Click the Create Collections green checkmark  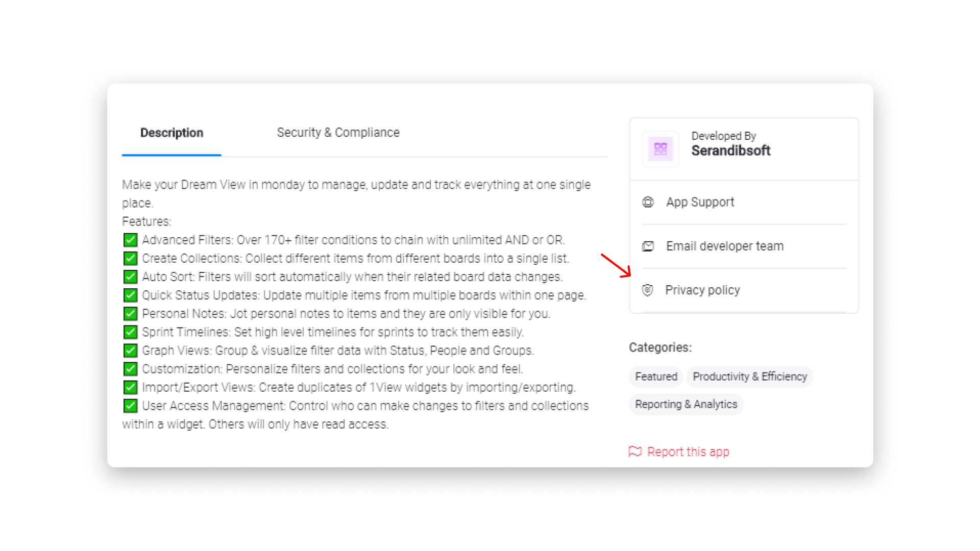[x=130, y=258]
